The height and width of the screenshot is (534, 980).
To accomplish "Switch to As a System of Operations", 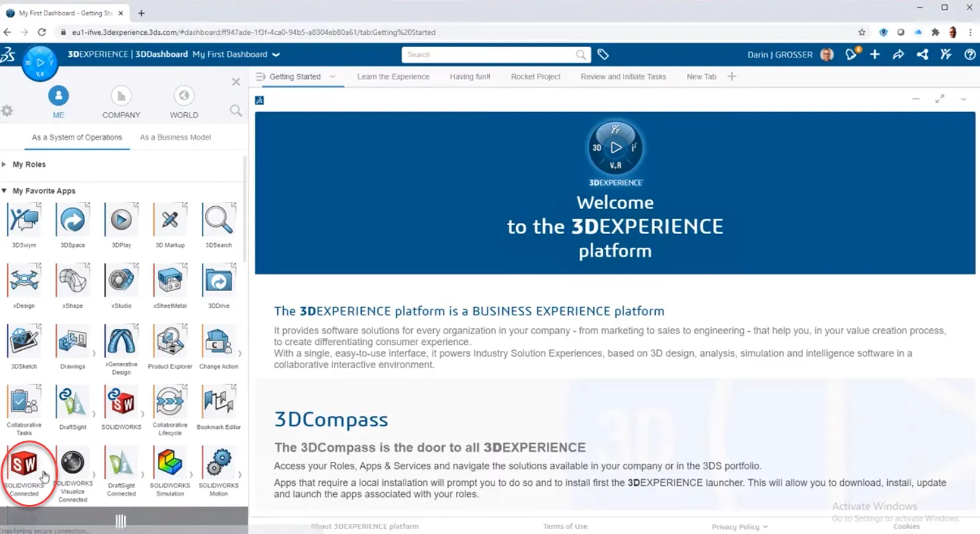I will click(77, 137).
